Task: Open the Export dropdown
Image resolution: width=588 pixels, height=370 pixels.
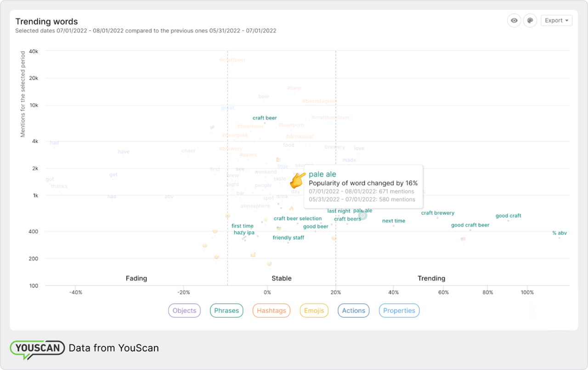Action: pos(554,20)
